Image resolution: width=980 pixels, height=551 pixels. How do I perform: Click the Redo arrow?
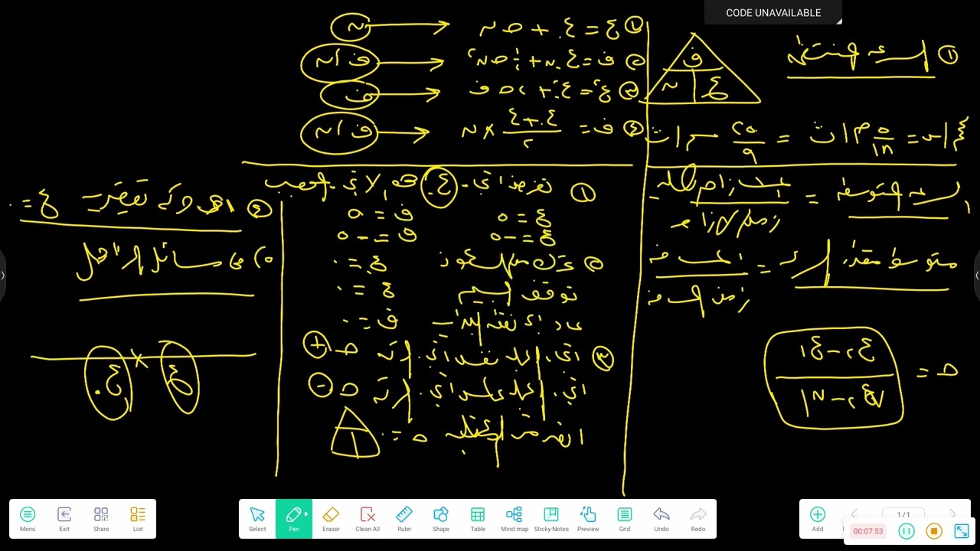[x=698, y=519]
